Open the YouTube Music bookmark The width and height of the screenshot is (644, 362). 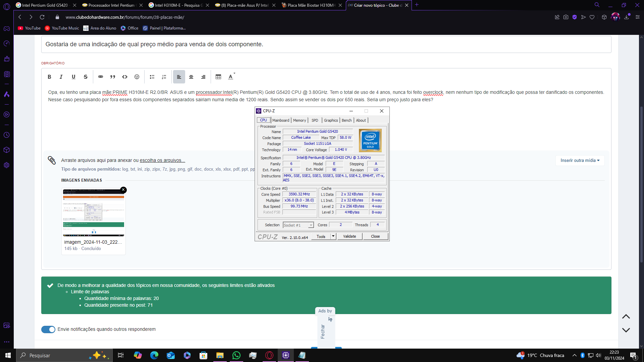(x=62, y=28)
